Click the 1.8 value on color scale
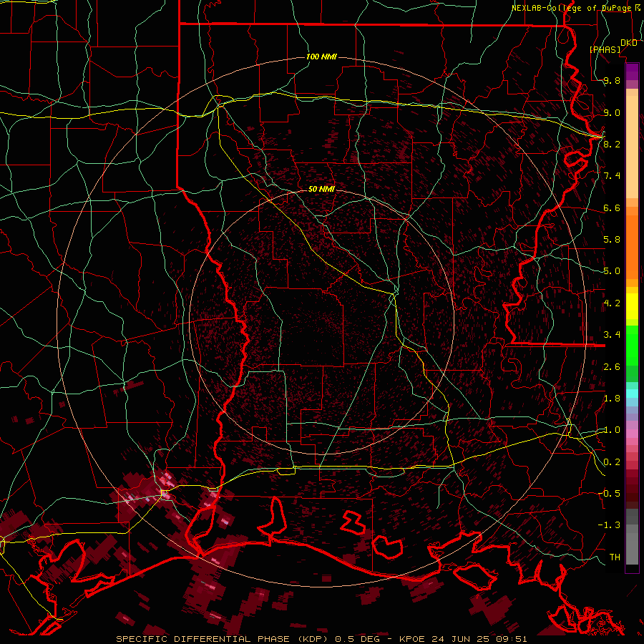Viewport: 644px width, 644px height. click(612, 398)
